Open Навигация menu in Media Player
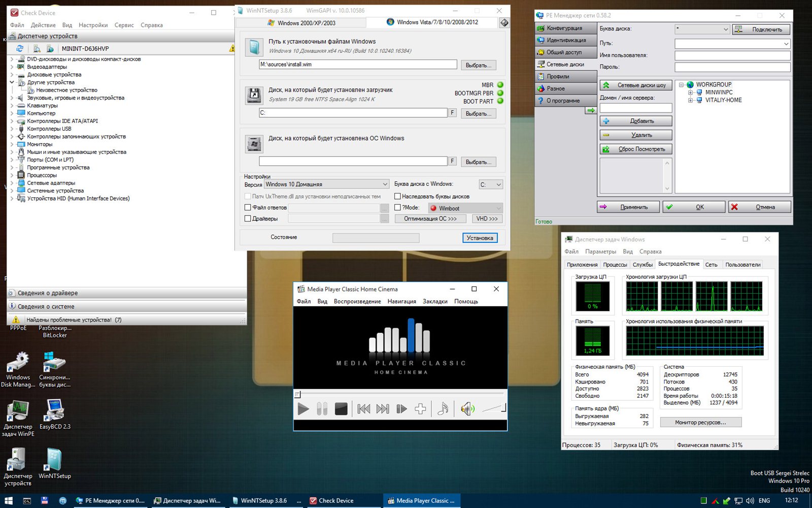 [401, 301]
